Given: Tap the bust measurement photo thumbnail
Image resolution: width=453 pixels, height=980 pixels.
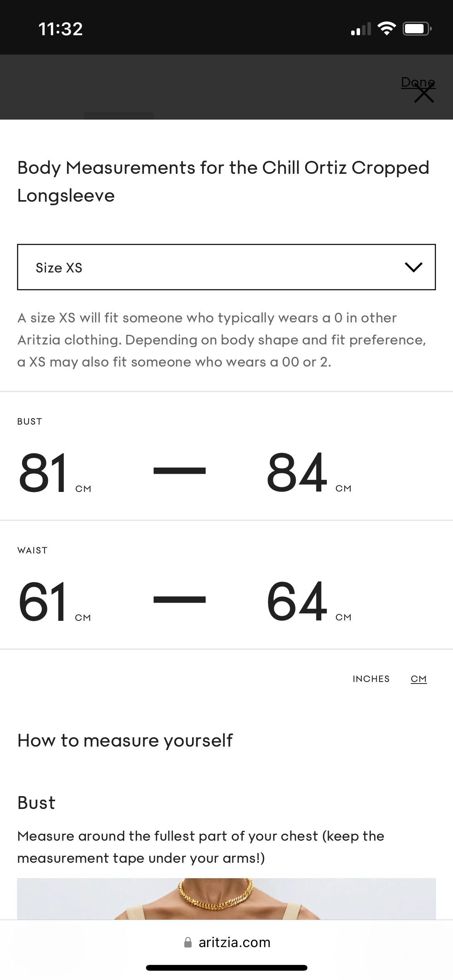Looking at the screenshot, I should pos(226,899).
